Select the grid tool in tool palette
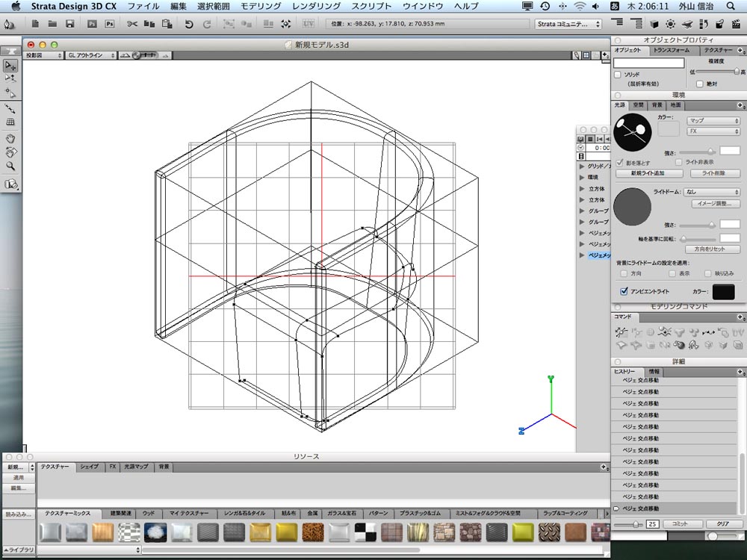 (10, 122)
